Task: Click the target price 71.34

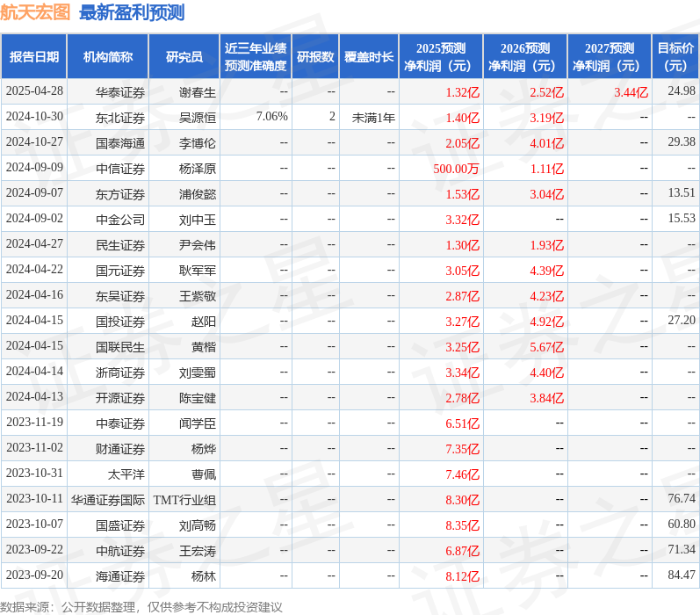Action: 682,549
